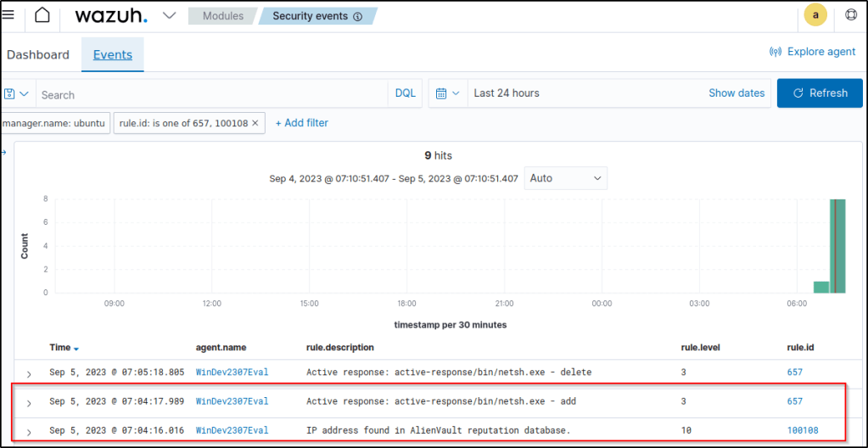Click into the Search query field
The height and width of the screenshot is (448, 868).
tap(212, 94)
